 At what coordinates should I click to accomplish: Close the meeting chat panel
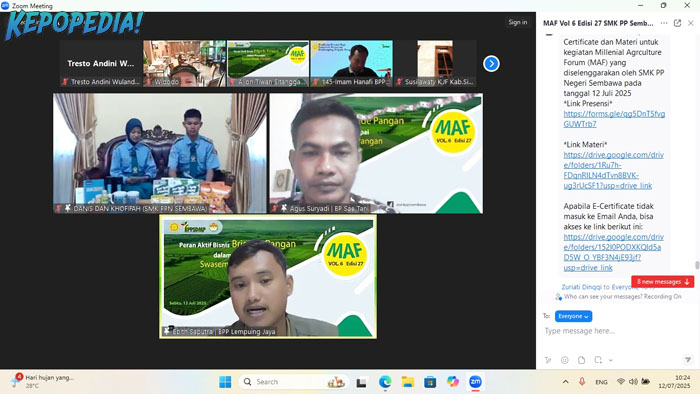691,23
